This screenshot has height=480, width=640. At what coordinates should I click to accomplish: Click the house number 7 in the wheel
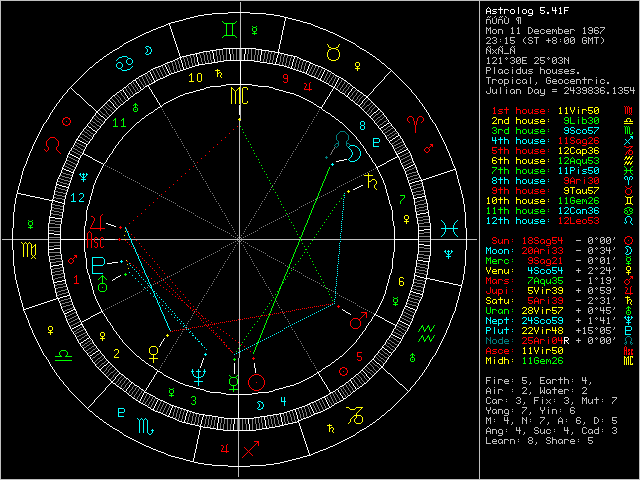click(x=402, y=200)
